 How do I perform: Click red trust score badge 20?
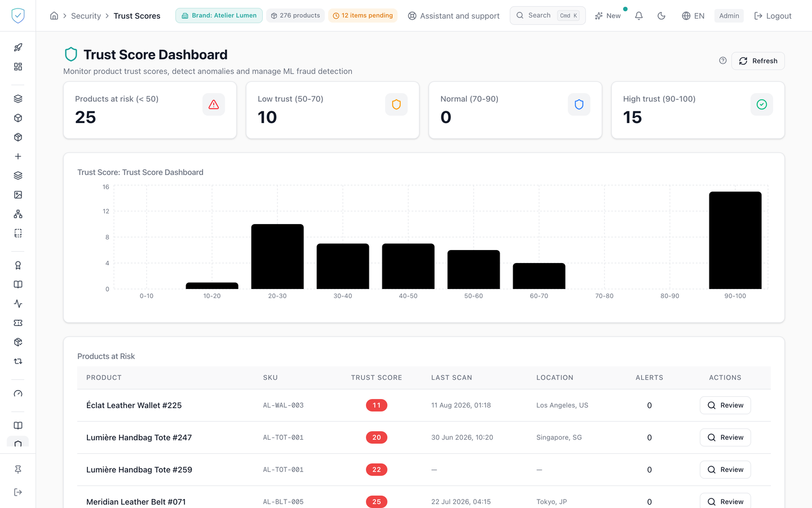(377, 437)
